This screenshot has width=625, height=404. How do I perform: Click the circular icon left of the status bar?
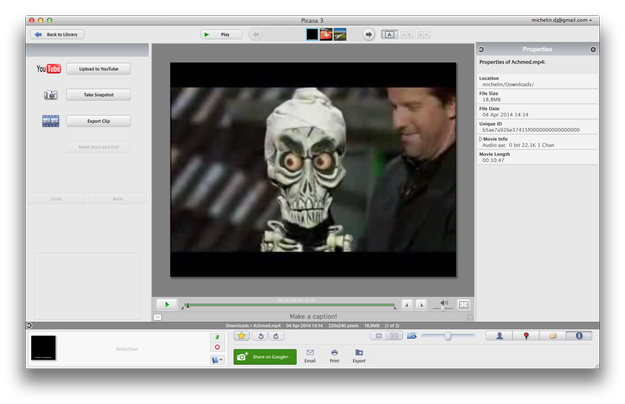pyautogui.click(x=29, y=326)
